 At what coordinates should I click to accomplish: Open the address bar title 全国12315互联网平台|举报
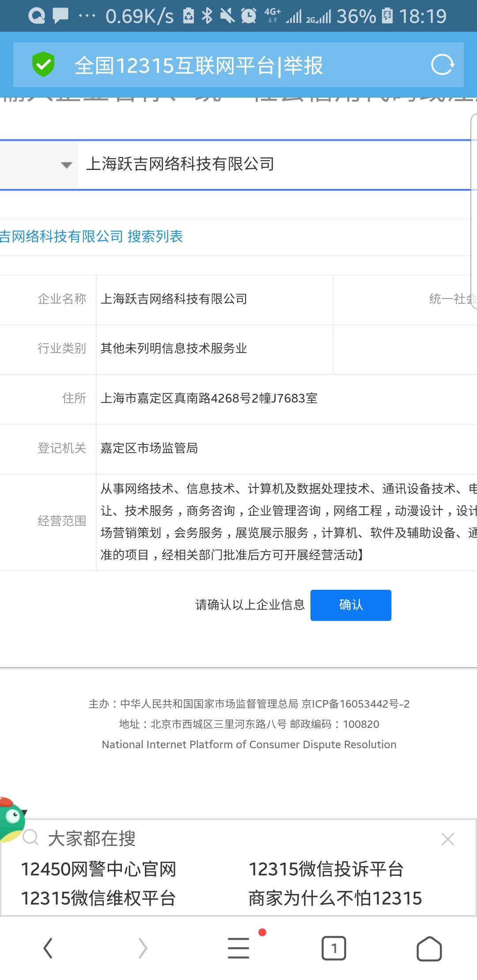[x=199, y=65]
